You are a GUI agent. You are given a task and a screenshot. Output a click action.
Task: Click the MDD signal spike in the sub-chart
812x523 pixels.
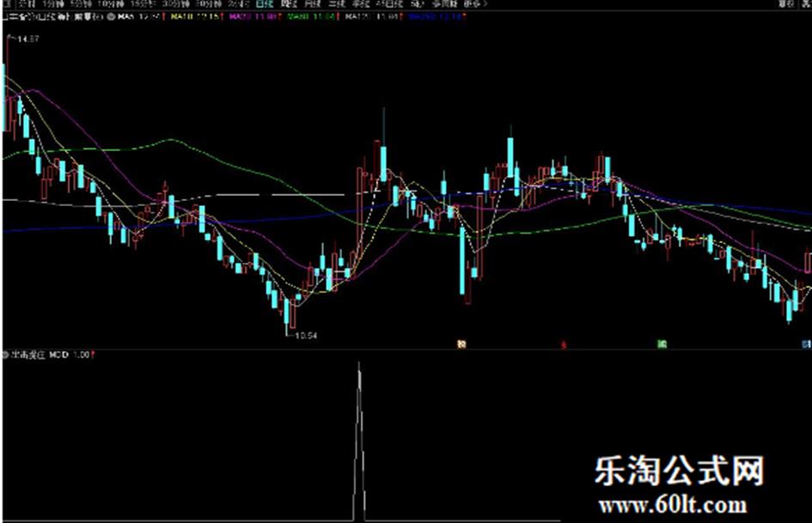tap(359, 441)
